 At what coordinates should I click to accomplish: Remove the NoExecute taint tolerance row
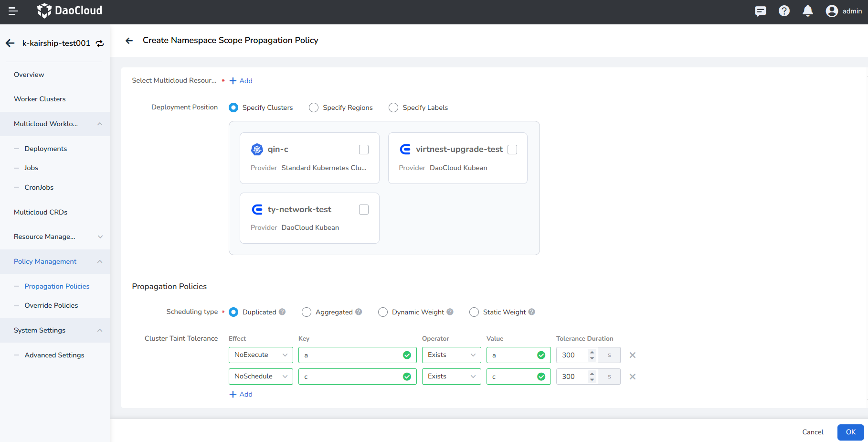click(x=632, y=355)
